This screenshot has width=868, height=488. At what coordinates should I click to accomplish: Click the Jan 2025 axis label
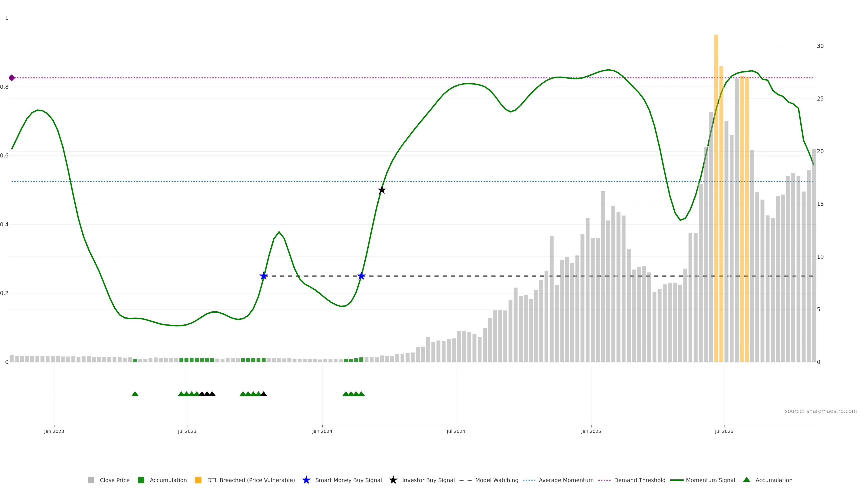point(591,431)
